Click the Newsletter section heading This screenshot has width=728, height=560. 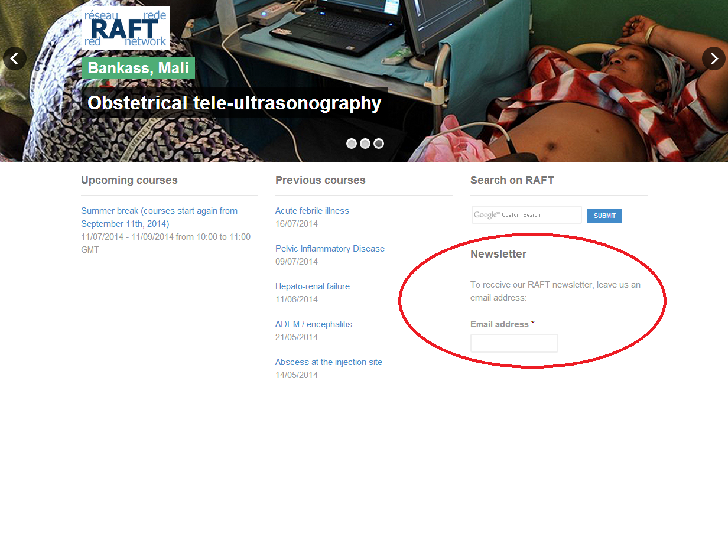tap(498, 254)
